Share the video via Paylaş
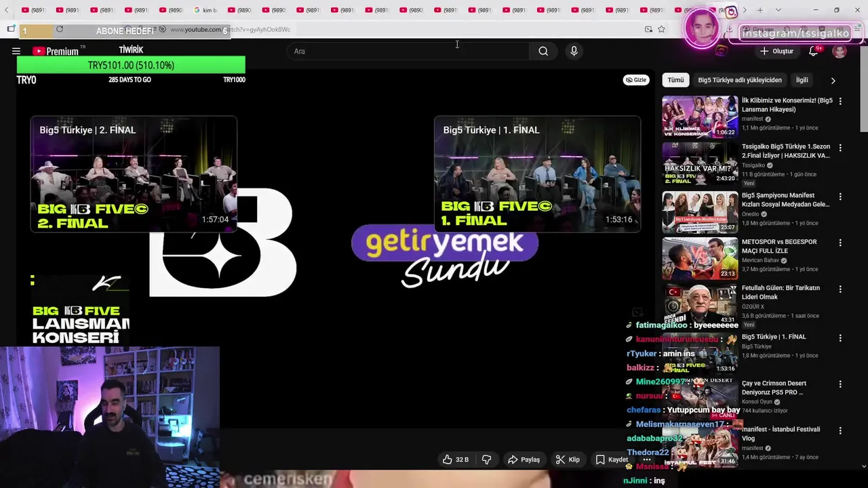The height and width of the screenshot is (488, 868). [x=524, y=460]
